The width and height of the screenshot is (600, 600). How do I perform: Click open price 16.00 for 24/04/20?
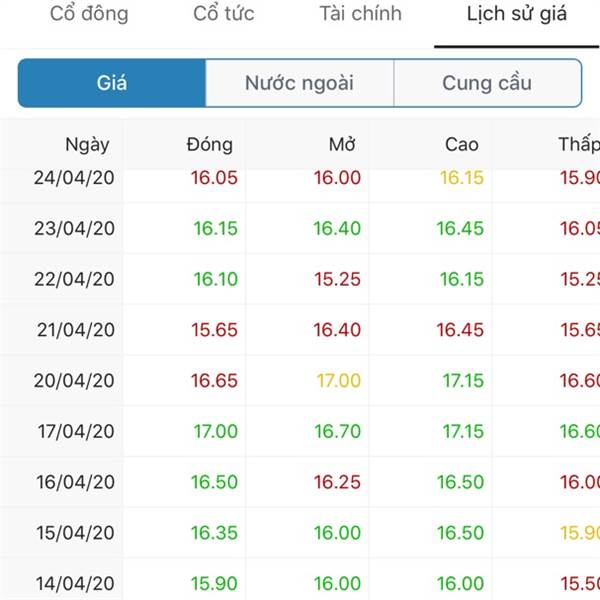(338, 178)
